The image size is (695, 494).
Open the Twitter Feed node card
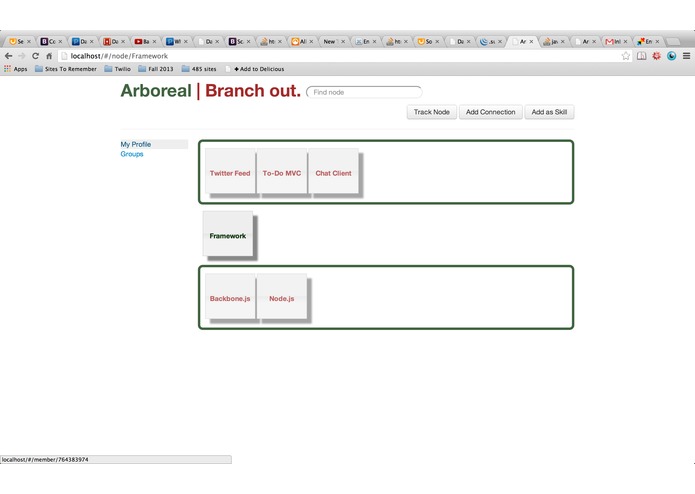coord(230,171)
